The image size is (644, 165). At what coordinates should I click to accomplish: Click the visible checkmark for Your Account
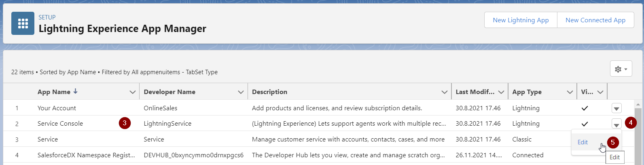[x=585, y=108]
